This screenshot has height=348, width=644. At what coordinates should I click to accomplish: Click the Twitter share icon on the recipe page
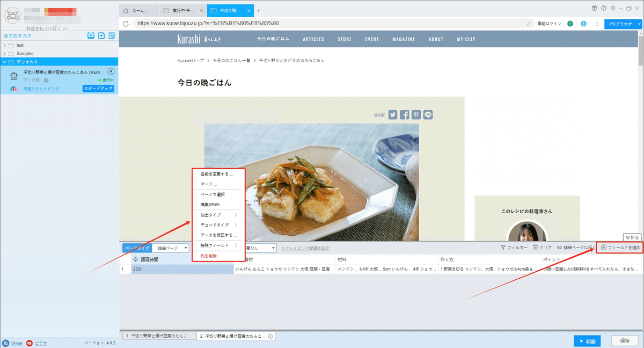coord(393,114)
